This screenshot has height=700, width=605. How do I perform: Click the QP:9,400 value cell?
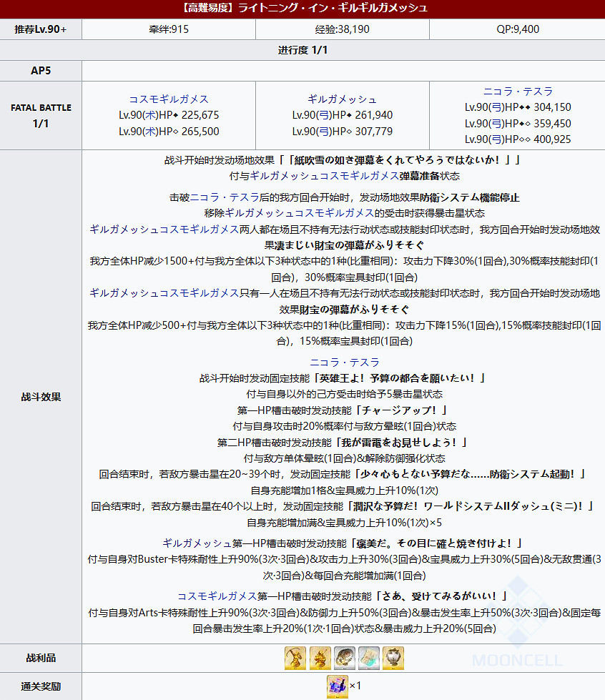(x=516, y=29)
